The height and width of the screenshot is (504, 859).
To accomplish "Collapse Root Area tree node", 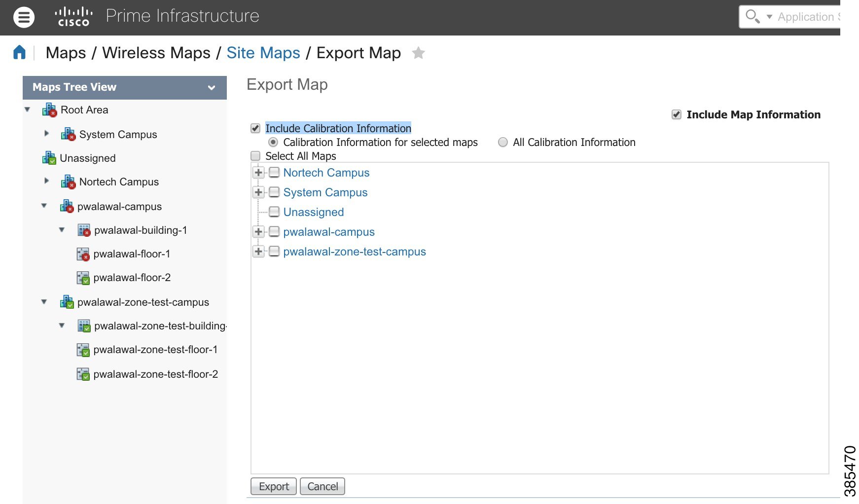I will tap(27, 109).
